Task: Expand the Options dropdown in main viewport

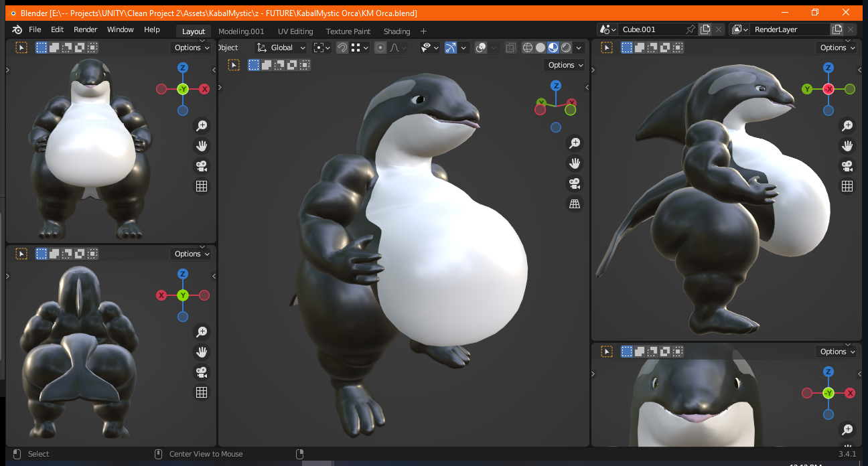Action: tap(564, 65)
